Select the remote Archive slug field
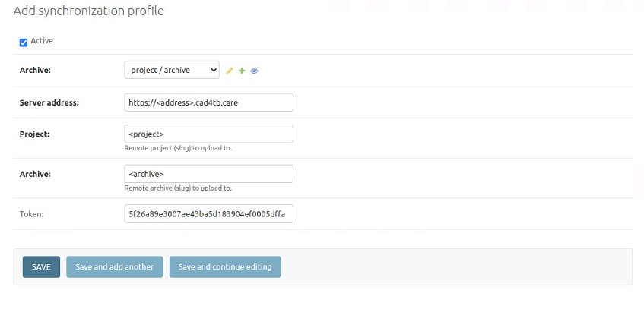644x309 pixels. [x=208, y=174]
